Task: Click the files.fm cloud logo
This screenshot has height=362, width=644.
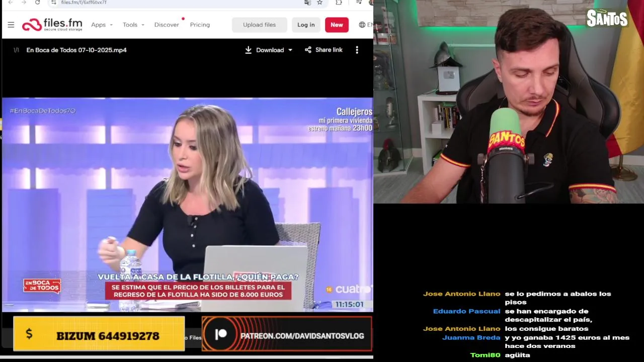Action: 52,25
